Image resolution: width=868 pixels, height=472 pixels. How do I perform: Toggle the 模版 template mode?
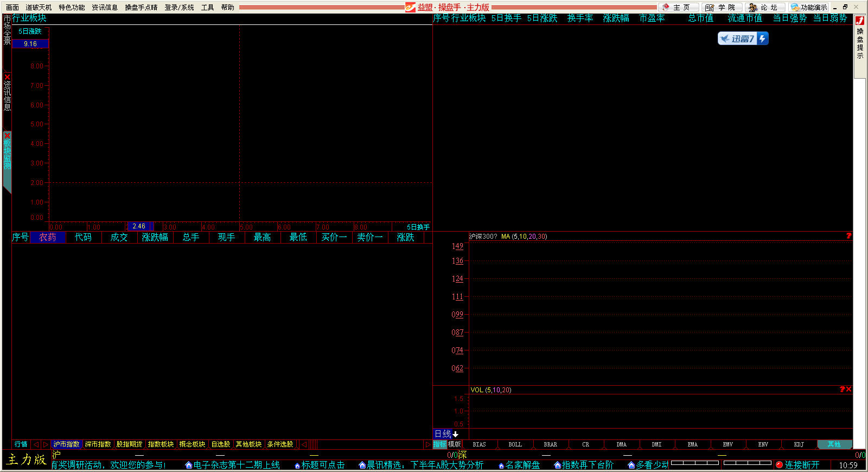454,444
